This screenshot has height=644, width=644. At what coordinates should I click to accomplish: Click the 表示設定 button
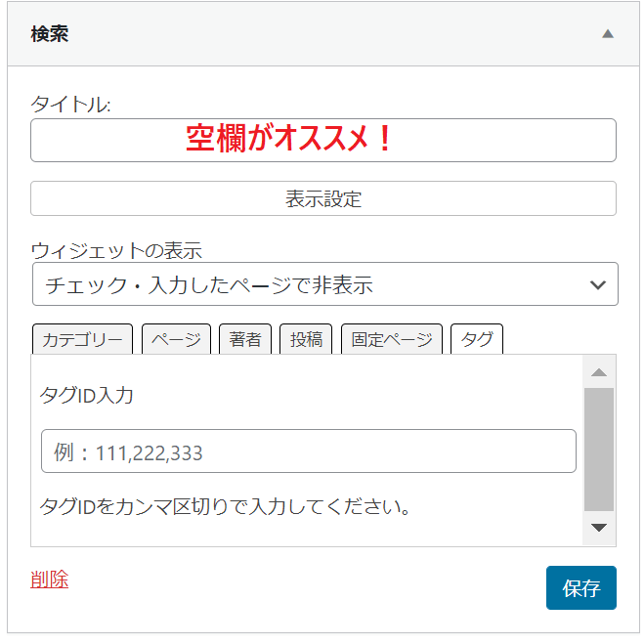[x=323, y=198]
